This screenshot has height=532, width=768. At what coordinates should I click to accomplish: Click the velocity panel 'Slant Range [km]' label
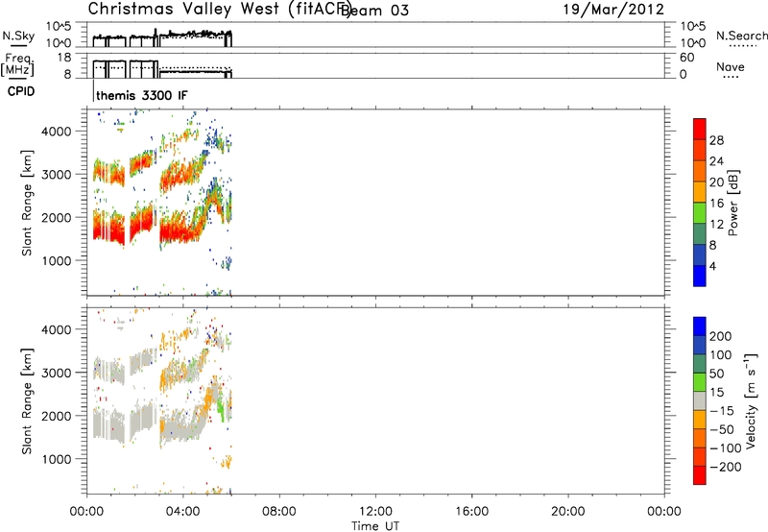[27, 401]
